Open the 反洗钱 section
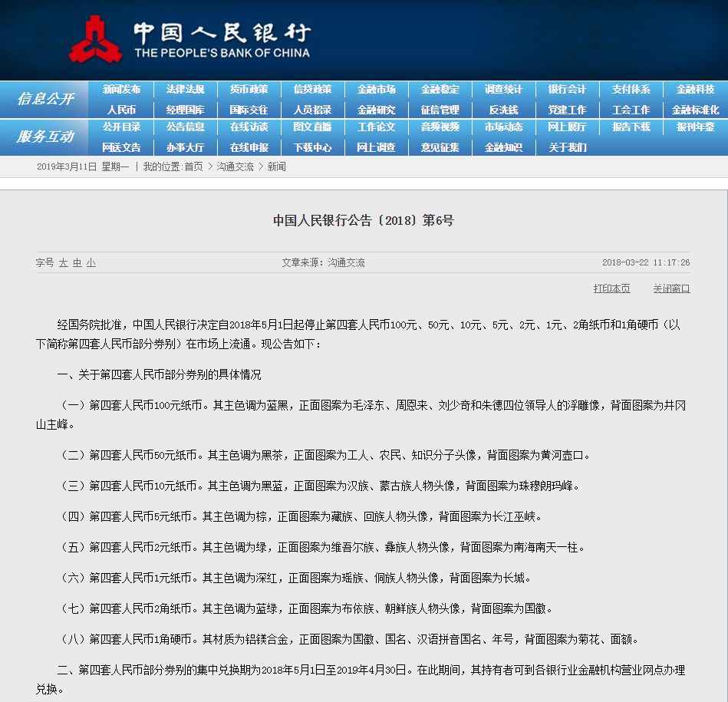Viewport: 728px width, 702px height. [x=503, y=108]
